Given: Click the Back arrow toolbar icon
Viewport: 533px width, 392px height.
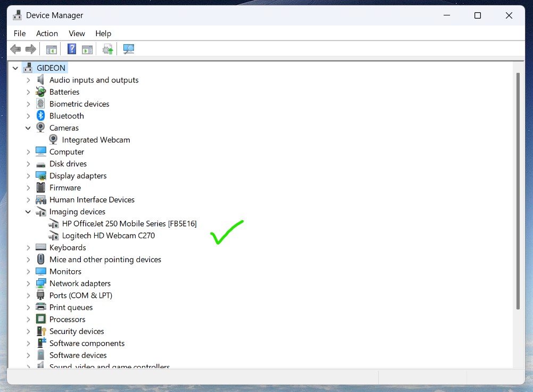Looking at the screenshot, I should tap(15, 49).
